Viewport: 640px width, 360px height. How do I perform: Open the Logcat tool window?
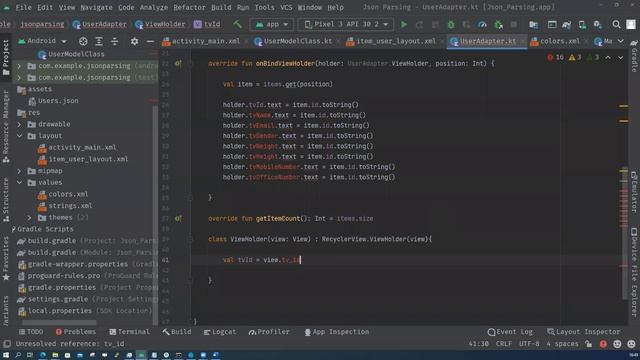pos(220,332)
